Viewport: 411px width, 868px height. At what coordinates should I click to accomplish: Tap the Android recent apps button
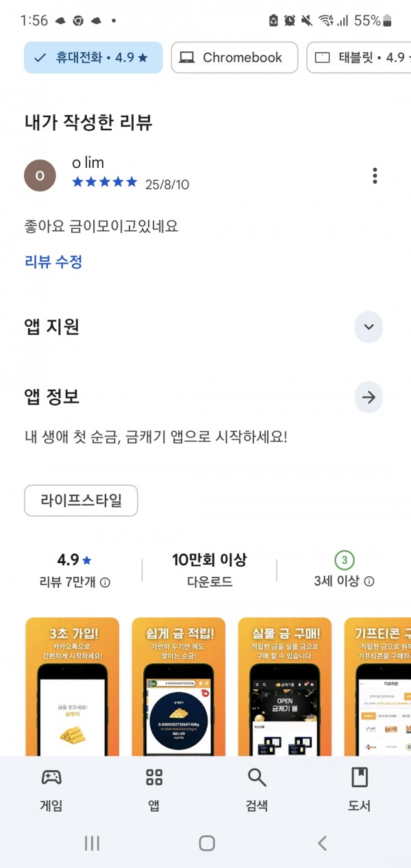click(x=92, y=843)
